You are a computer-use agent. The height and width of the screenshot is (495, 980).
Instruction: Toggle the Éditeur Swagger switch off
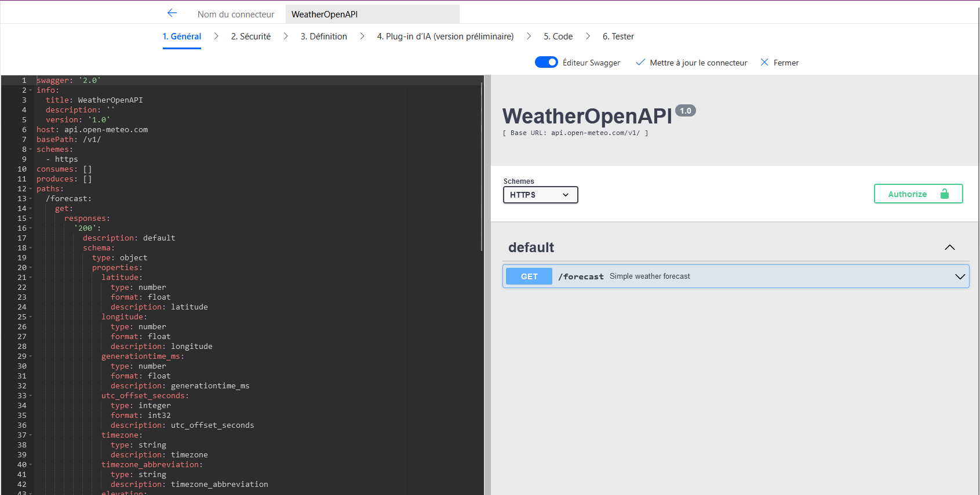point(547,62)
